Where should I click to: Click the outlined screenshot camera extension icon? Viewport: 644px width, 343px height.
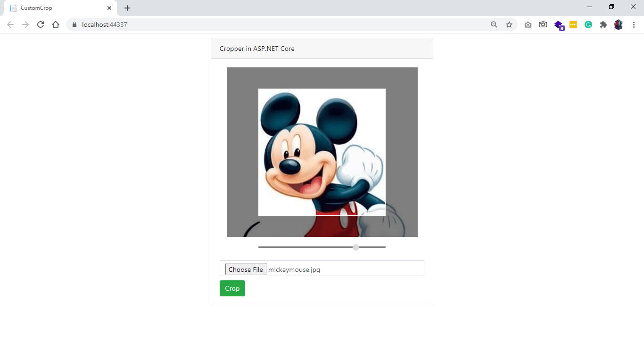click(x=543, y=24)
